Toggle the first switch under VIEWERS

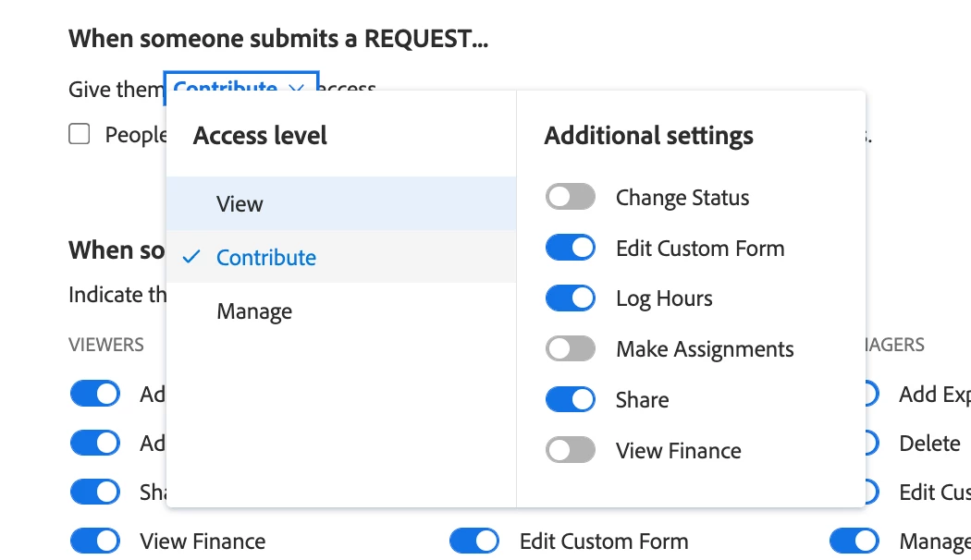(x=95, y=394)
